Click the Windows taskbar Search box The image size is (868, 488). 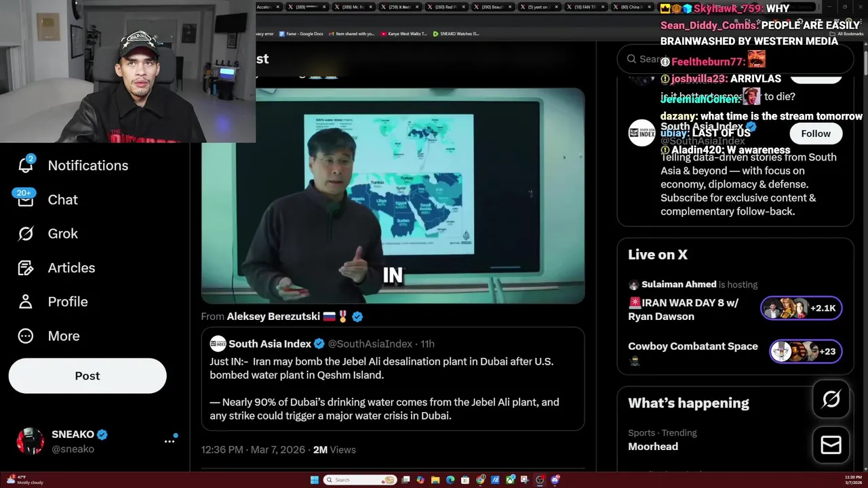(360, 480)
